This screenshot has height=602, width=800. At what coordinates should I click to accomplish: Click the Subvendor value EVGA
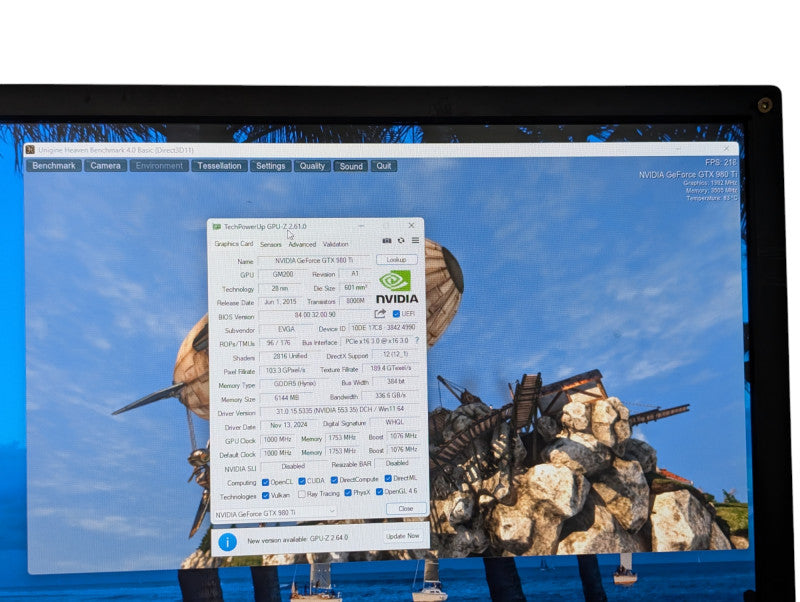pyautogui.click(x=286, y=330)
